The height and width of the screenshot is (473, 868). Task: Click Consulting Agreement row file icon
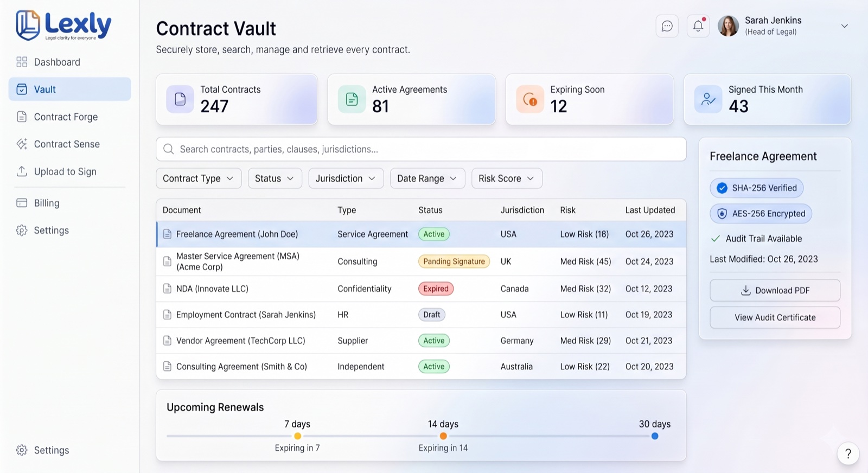(x=168, y=367)
